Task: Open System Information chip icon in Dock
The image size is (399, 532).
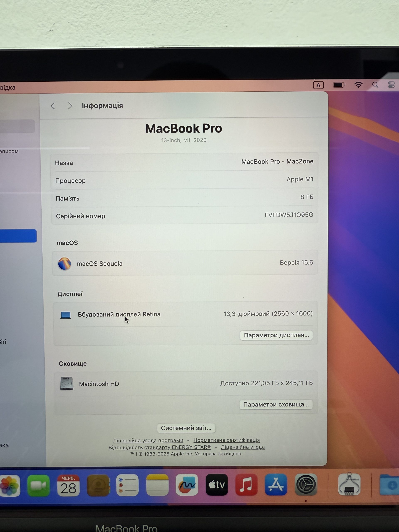Action: pos(349,484)
